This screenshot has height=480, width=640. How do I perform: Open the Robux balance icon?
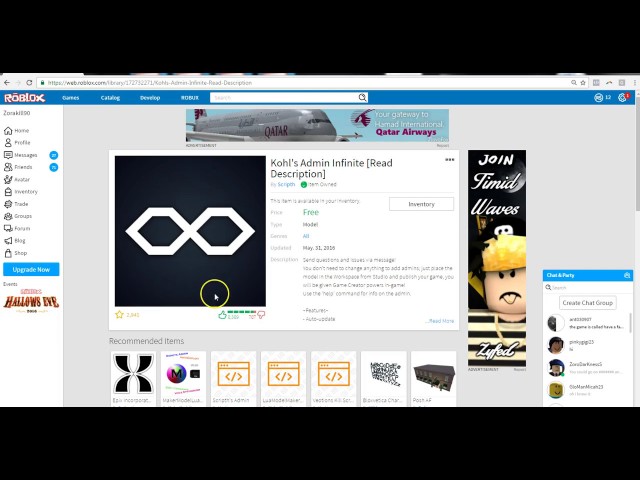(x=599, y=98)
